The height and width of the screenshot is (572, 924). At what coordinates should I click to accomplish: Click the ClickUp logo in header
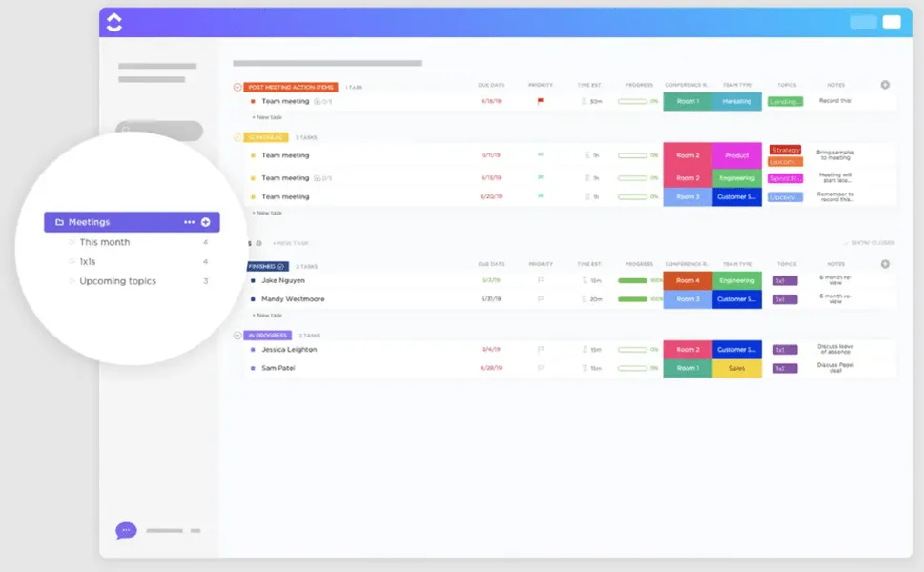[113, 22]
